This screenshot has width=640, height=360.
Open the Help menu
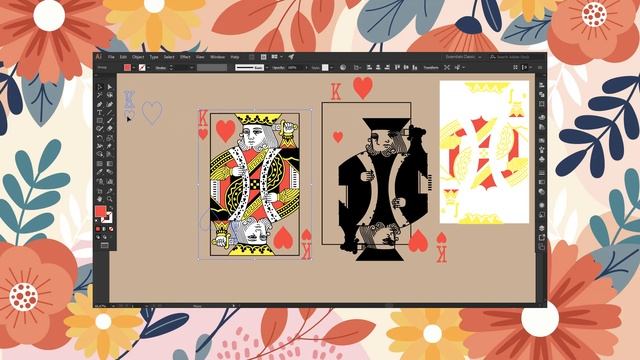pos(235,57)
